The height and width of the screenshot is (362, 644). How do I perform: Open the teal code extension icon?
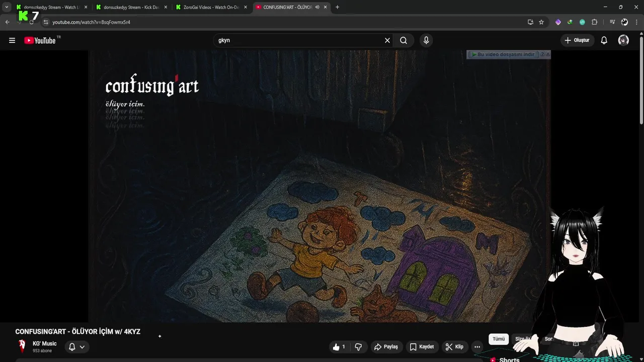tap(582, 22)
